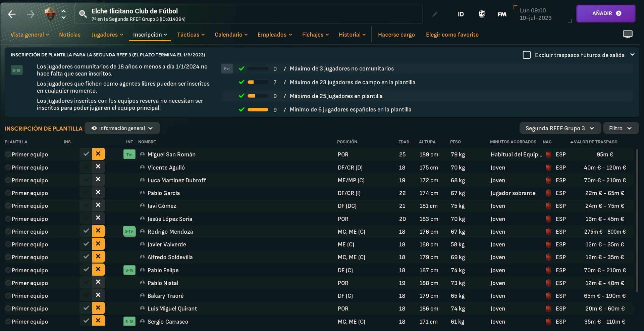Open the Empleados menu

coord(275,35)
